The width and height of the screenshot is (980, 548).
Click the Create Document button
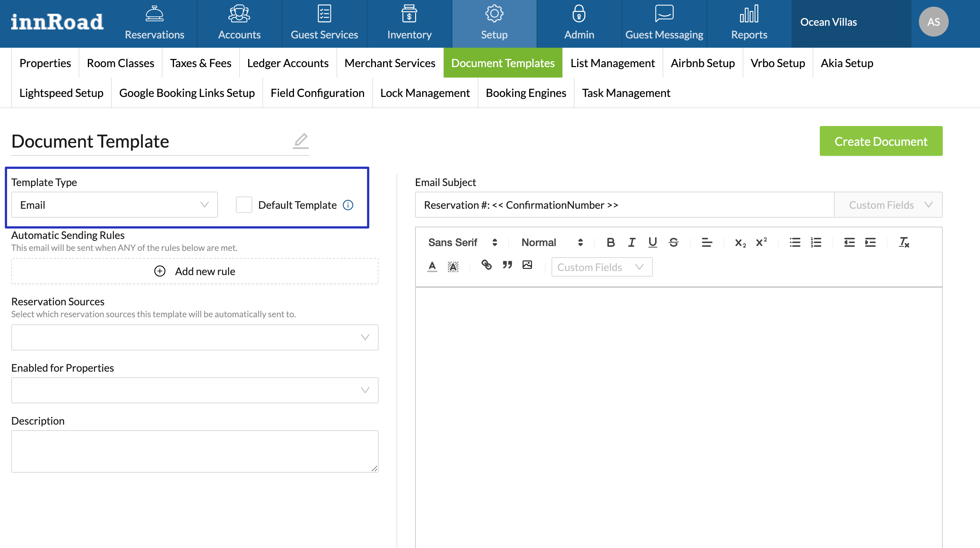pyautogui.click(x=881, y=141)
